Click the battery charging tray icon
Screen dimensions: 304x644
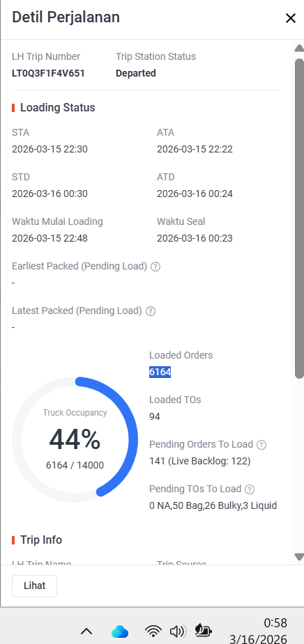point(203,631)
